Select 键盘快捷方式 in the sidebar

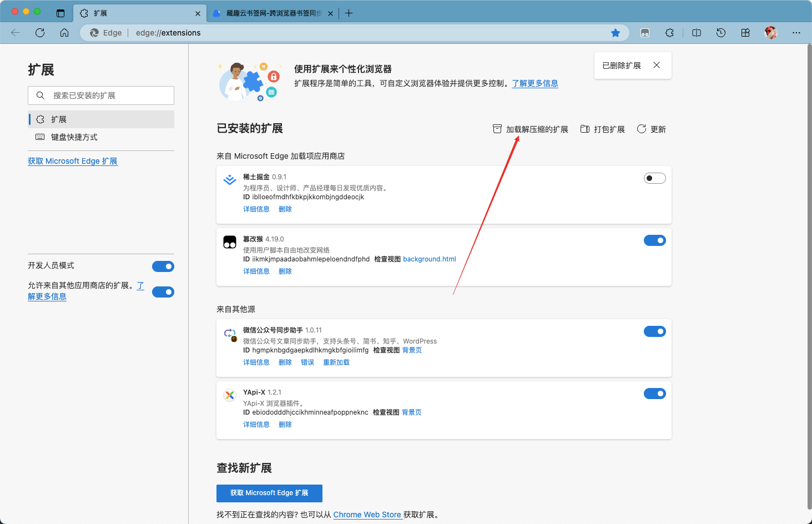[74, 137]
